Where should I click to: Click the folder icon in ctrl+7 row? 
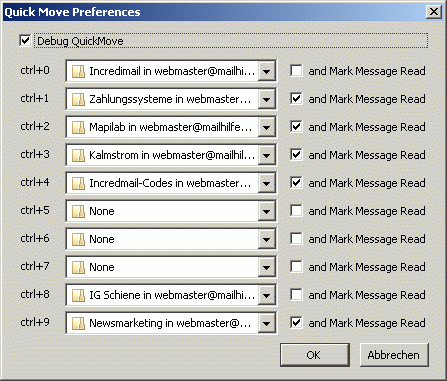pos(78,267)
